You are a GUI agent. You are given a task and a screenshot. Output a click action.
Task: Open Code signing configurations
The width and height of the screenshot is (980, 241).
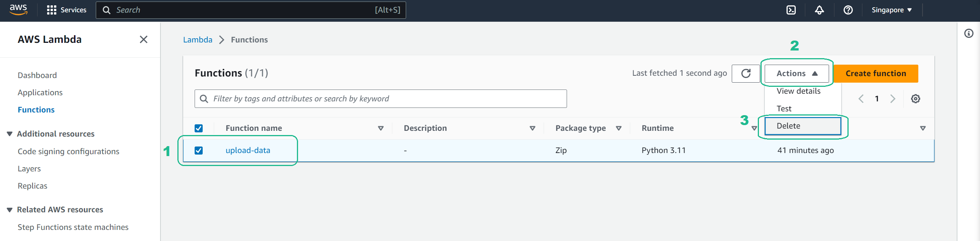tap(69, 151)
